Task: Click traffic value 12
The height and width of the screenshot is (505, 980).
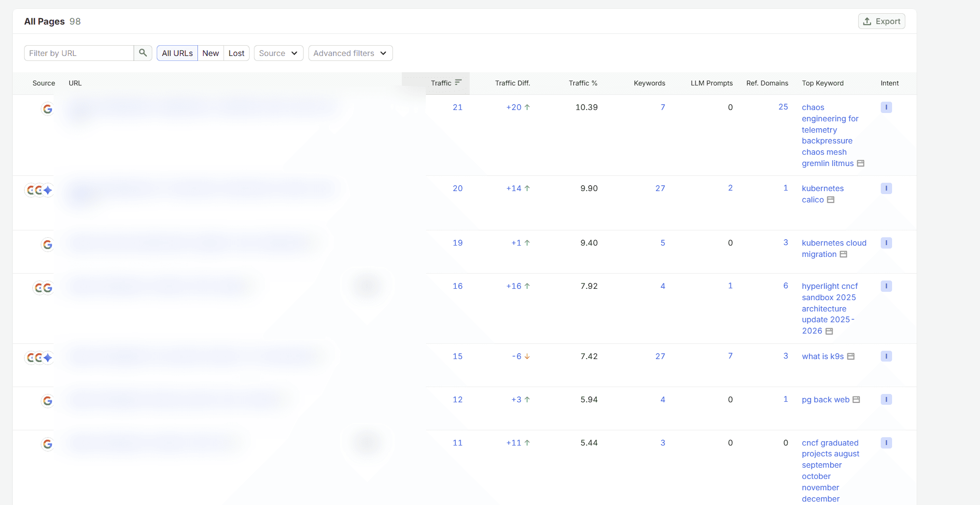Action: click(x=457, y=399)
